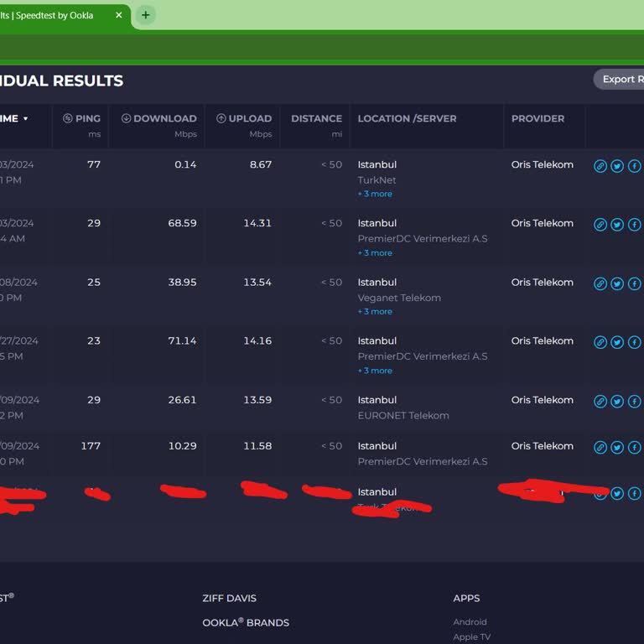
Task: Click the link icon in the Veganet Telekom row
Action: tap(600, 283)
